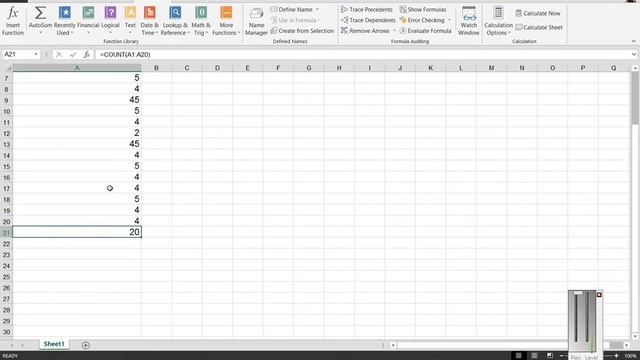Viewport: 640px width, 360px height.
Task: Click the recording level slider
Action: [578, 293]
